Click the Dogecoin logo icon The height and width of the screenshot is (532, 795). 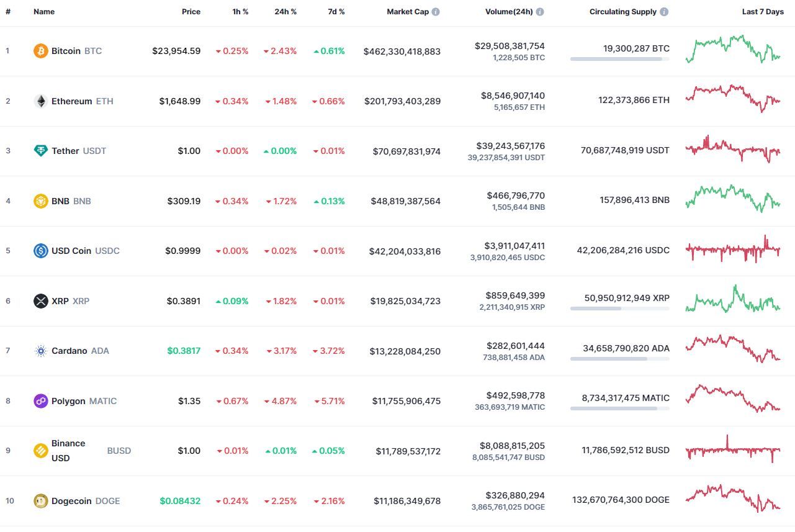tap(41, 501)
